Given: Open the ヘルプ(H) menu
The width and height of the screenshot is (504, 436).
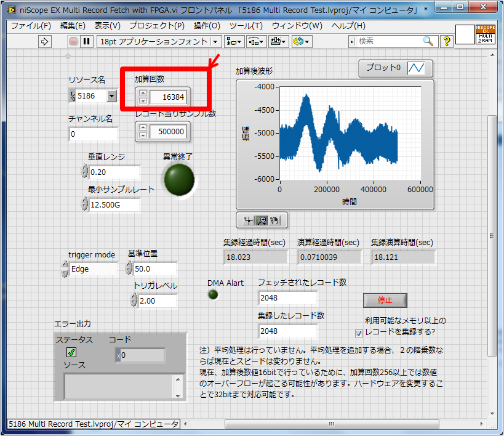Looking at the screenshot, I should pos(348,26).
